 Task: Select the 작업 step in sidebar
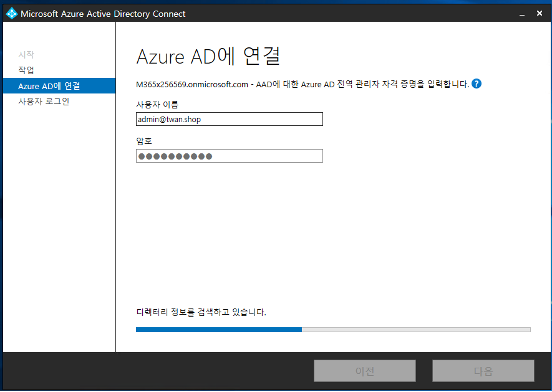click(26, 70)
